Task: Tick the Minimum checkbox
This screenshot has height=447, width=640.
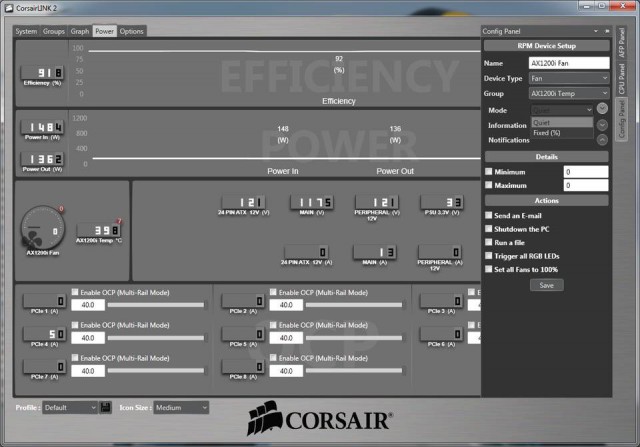Action: click(x=489, y=171)
